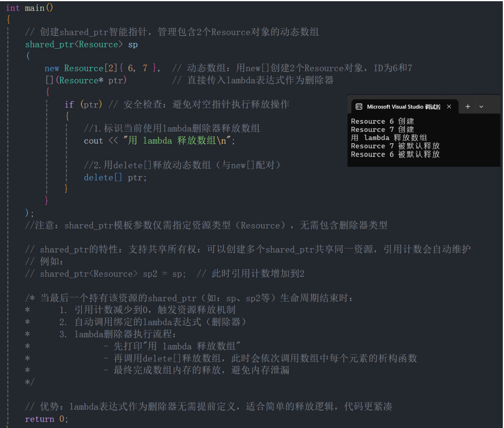Click comment "// 安全检查: 避免对空指针执行释放操作"
504x428 pixels.
tap(199, 105)
